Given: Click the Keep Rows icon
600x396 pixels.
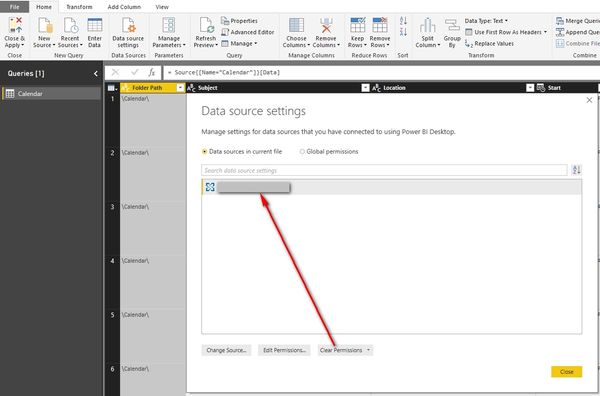Looking at the screenshot, I should click(358, 25).
